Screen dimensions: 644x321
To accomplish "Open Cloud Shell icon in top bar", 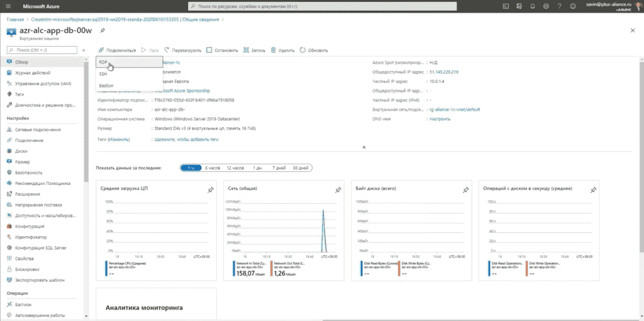I will (x=506, y=6).
